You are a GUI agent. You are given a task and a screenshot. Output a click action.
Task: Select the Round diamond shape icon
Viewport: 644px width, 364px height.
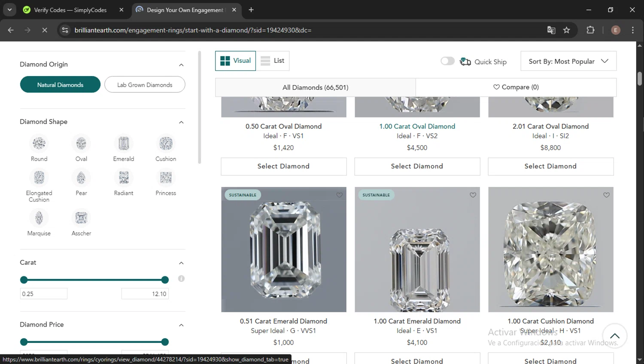point(39,144)
